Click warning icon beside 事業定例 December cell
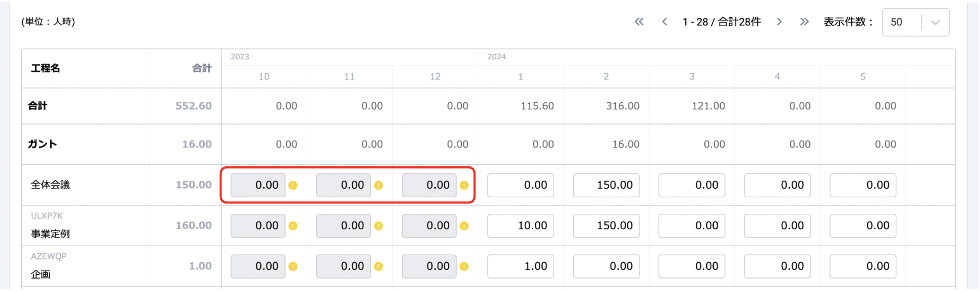 pyautogui.click(x=464, y=226)
